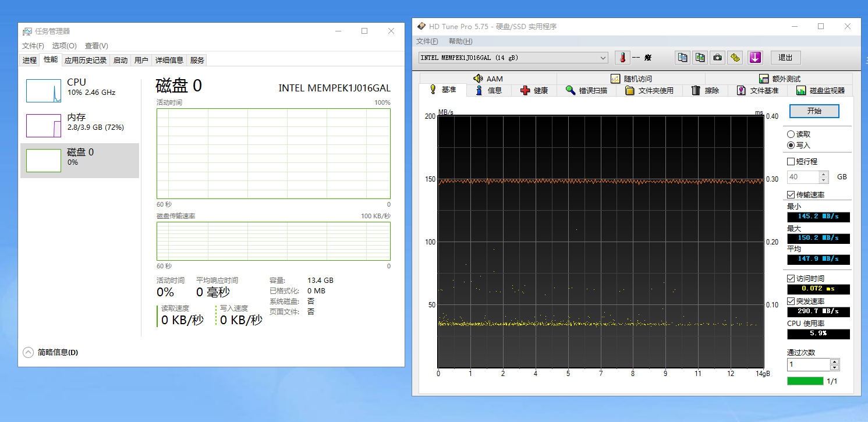868x422 pixels.
Task: Collapse Task Manager with 简略信息 expander
Action: click(x=28, y=352)
